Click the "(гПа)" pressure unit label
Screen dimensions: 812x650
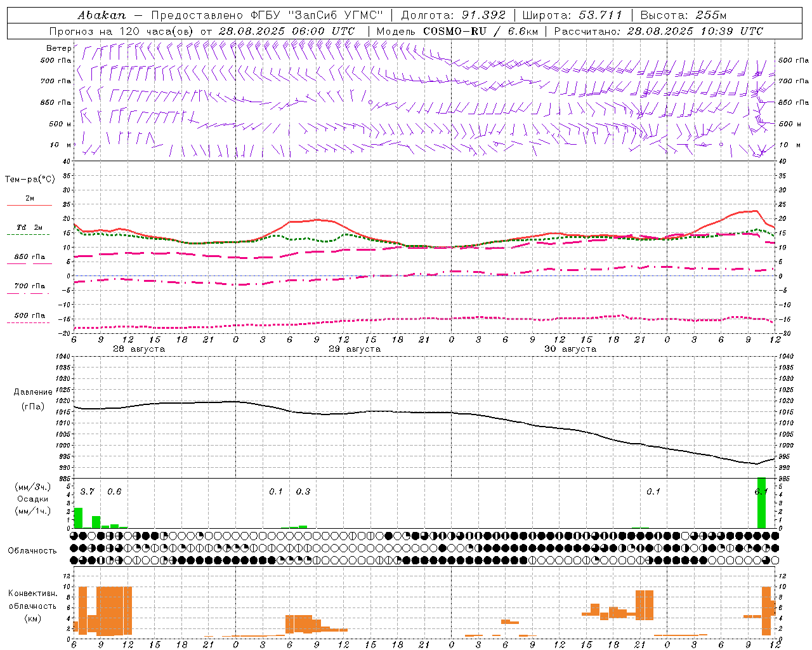click(33, 407)
